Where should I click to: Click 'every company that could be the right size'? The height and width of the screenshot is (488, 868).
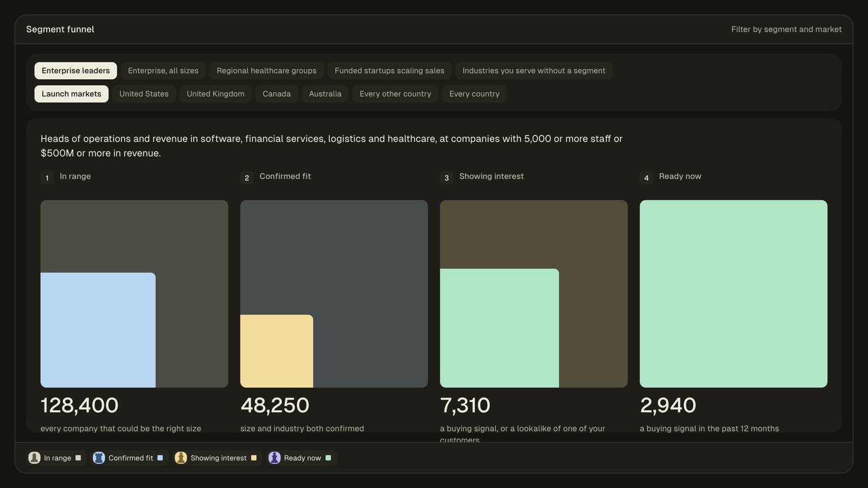pos(121,428)
